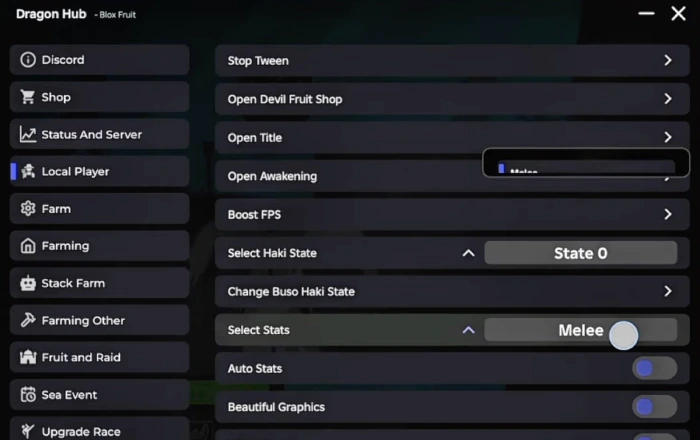700x440 pixels.
Task: Open the Select Haki State dropdown
Action: pos(580,253)
